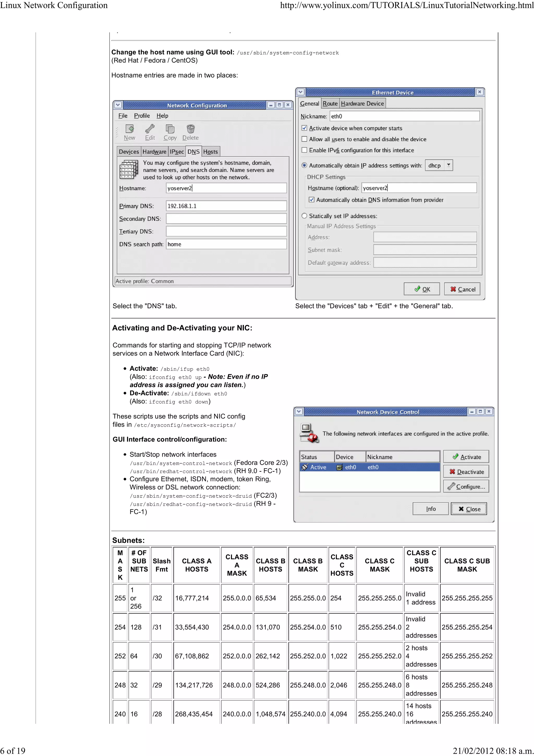Image resolution: width=534 pixels, height=756 pixels.
Task: Select the Active eth0 interface row
Action: click(370, 467)
